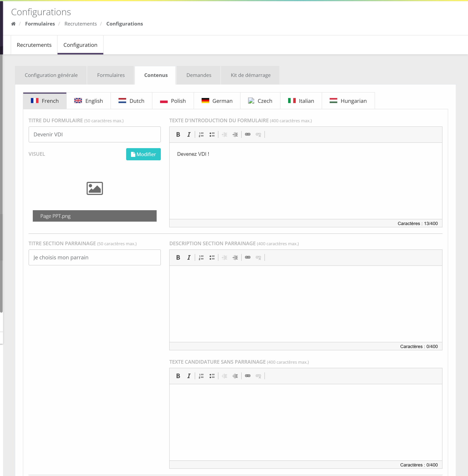468x476 pixels.
Task: Insert link in the introduction editor
Action: pos(248,134)
